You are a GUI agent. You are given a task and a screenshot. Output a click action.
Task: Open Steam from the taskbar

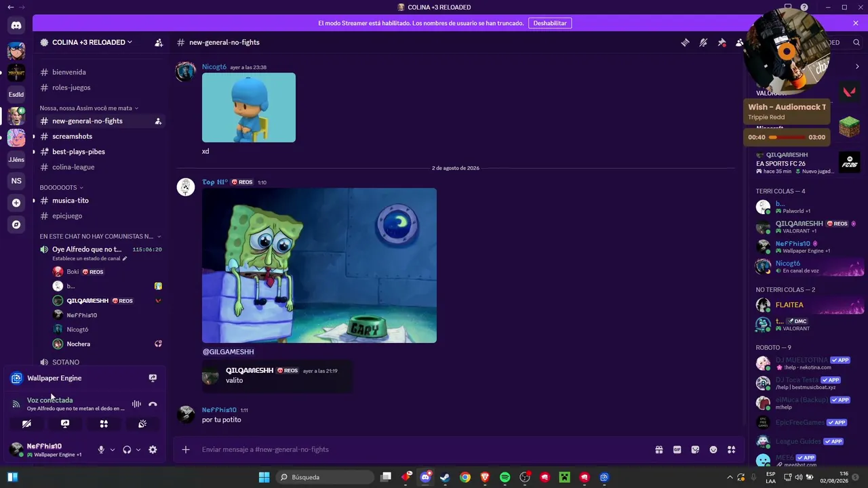[x=445, y=477]
